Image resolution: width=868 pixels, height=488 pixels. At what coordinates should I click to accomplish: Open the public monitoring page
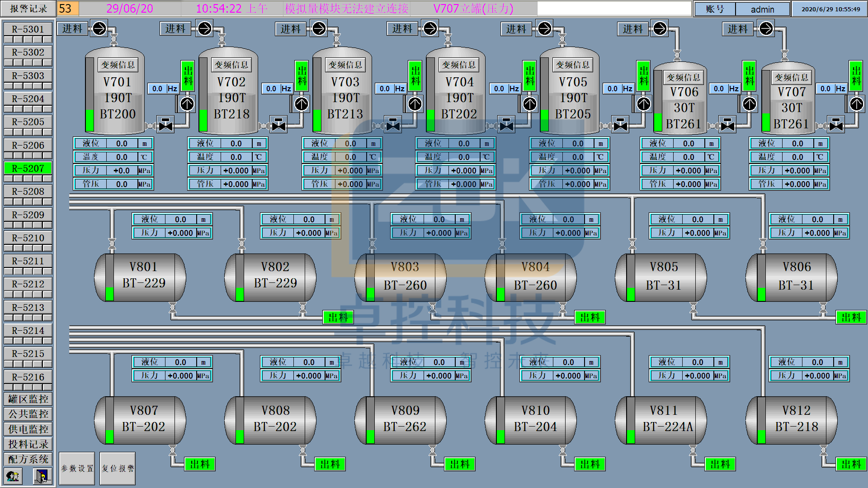pyautogui.click(x=28, y=414)
